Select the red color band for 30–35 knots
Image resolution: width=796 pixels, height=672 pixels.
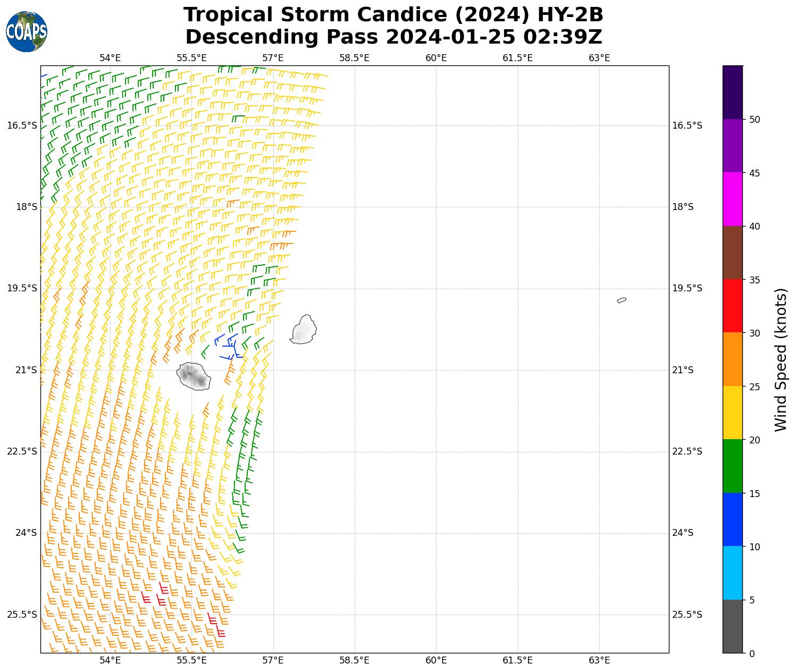pyautogui.click(x=732, y=306)
